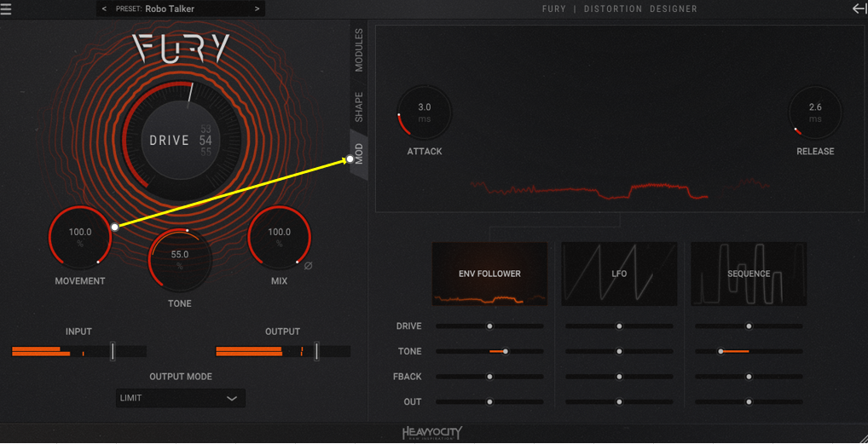Click LFO FBACK slider handle

[619, 377]
